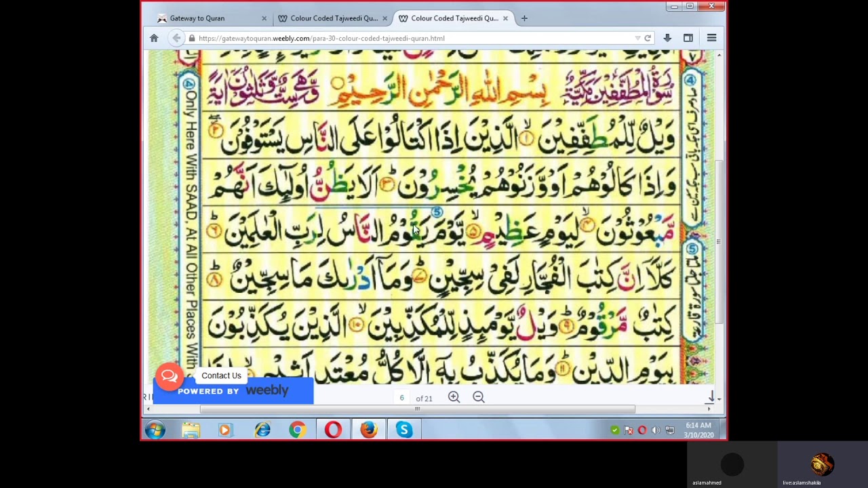Click the padlock site security icon
This screenshot has height=488, width=868.
pos(192,38)
